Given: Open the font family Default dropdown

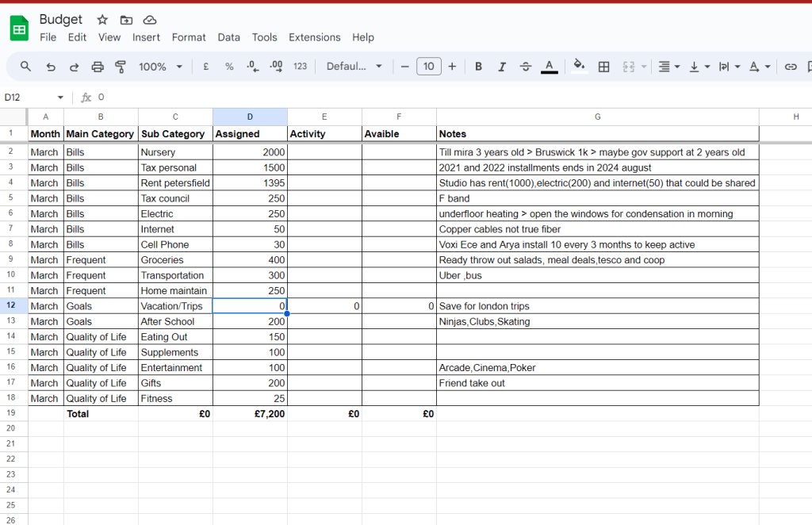Looking at the screenshot, I should tap(354, 67).
